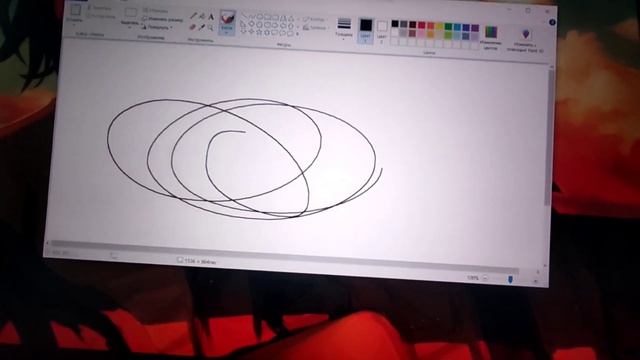
Task: Choose the Triangle shape in gallery
Action: [291, 19]
